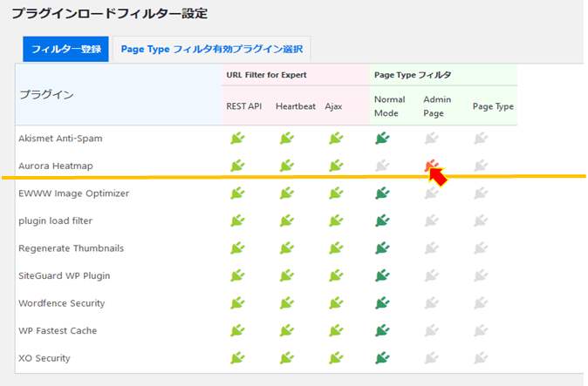
Task: Enable Page Type filter for XO Security
Action: (481, 358)
